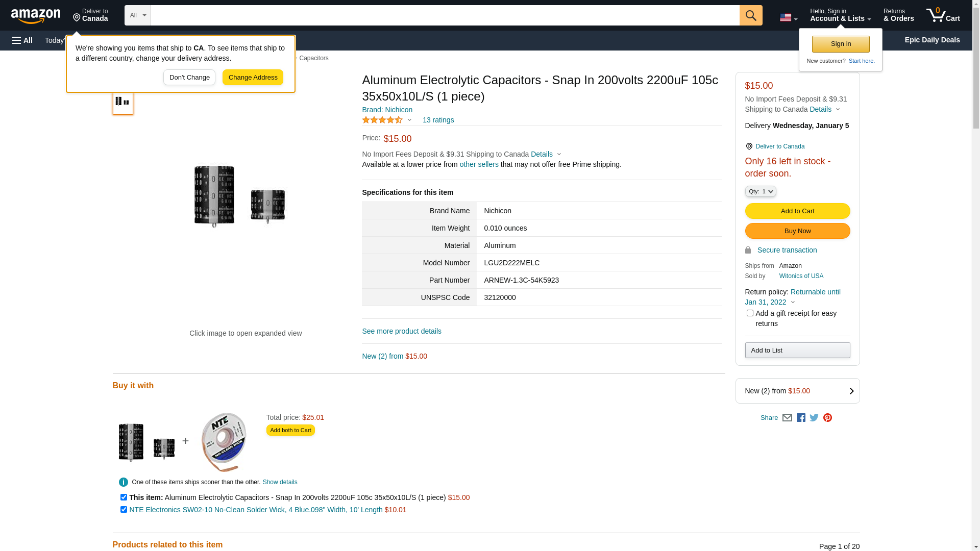The width and height of the screenshot is (980, 551).
Task: Open the shopping cart icon
Action: click(x=943, y=15)
